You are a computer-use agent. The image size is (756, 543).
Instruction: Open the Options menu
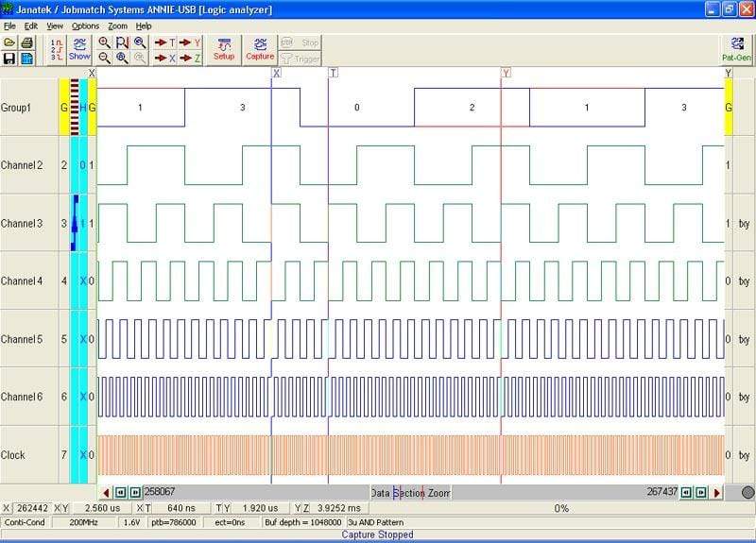tap(85, 25)
